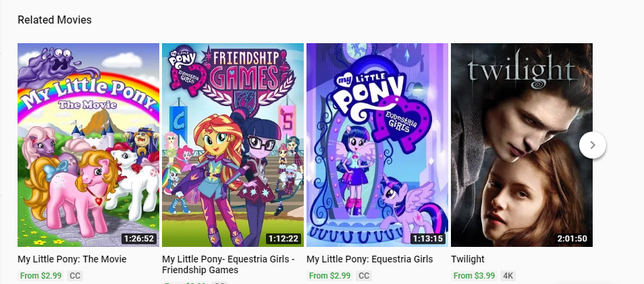Open My Little Pony: The Movie poster thumbnail
The height and width of the screenshot is (284, 644).
(88, 144)
